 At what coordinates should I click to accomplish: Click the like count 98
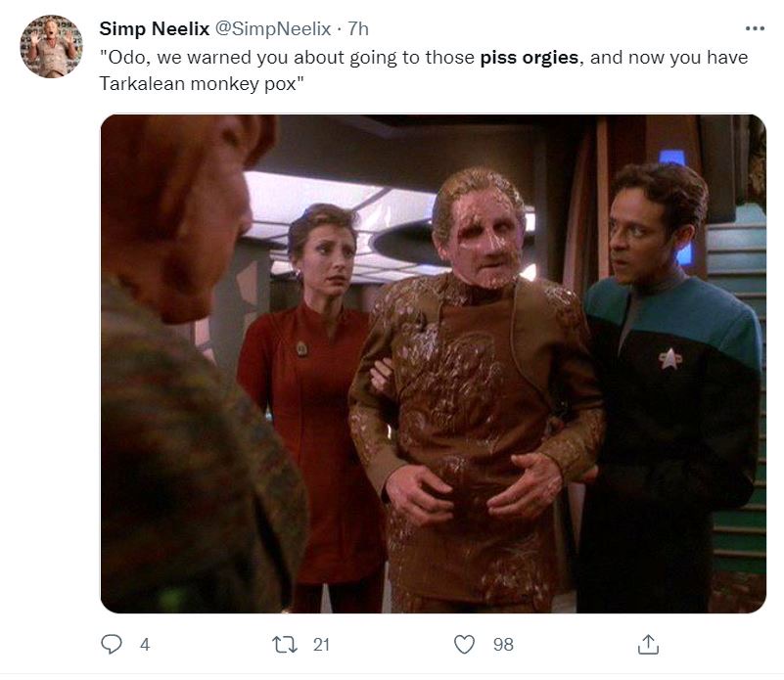503,645
